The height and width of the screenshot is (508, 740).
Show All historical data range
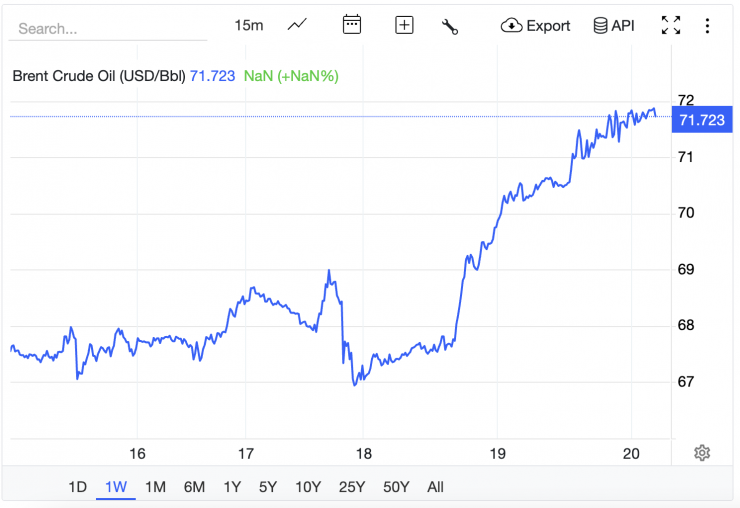click(x=435, y=487)
